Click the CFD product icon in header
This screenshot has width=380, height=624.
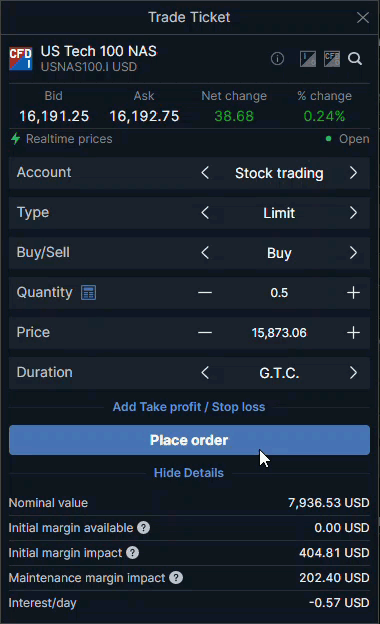(332, 58)
